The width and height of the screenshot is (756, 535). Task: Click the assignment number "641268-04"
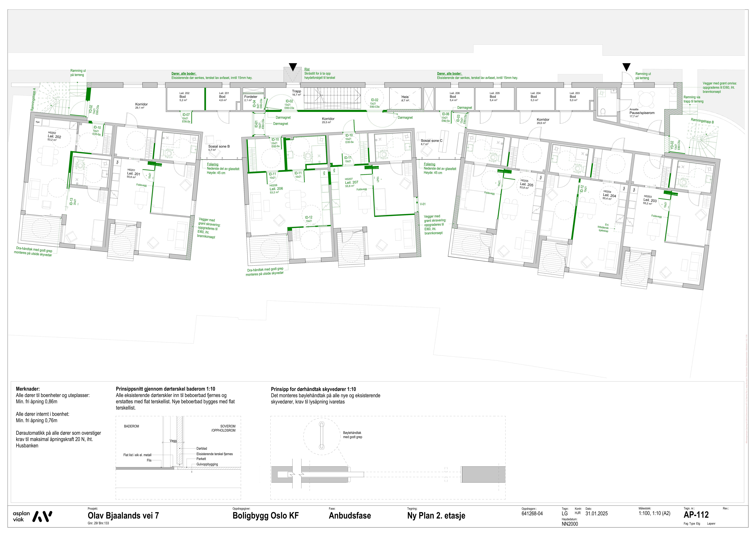(532, 514)
